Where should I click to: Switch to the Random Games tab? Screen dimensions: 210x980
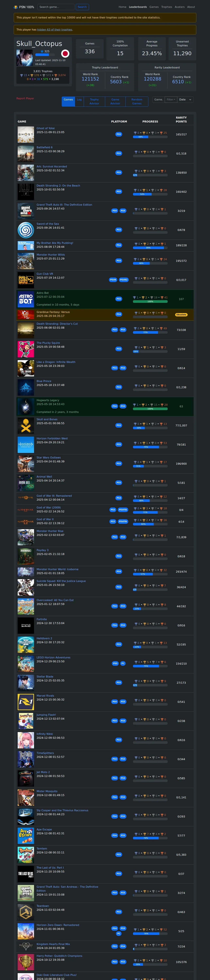click(x=137, y=102)
